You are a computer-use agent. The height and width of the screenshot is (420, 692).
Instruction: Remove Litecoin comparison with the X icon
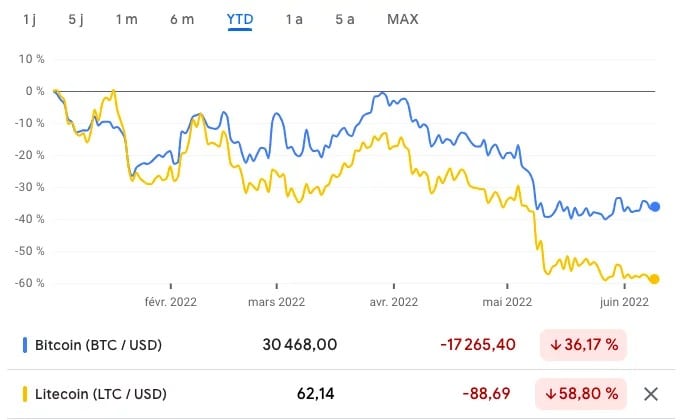[651, 394]
